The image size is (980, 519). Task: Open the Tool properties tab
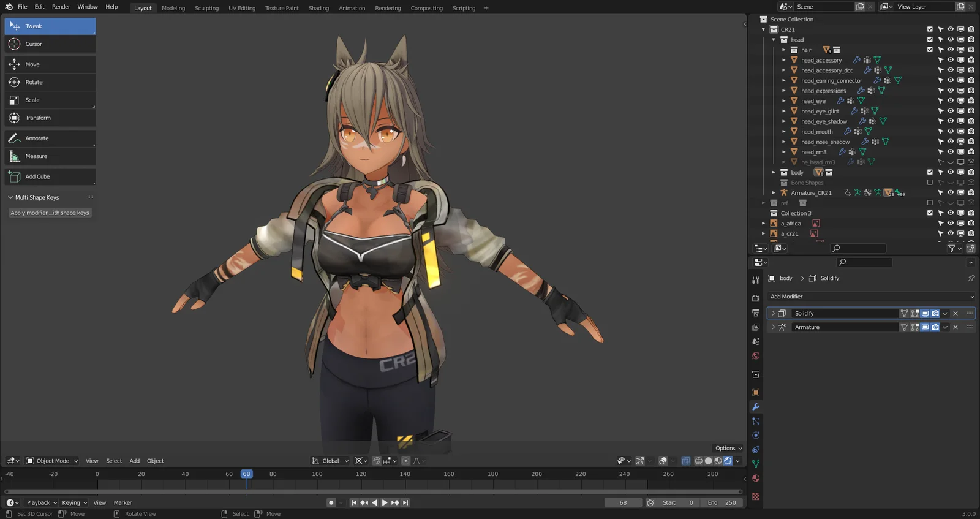[x=756, y=279]
